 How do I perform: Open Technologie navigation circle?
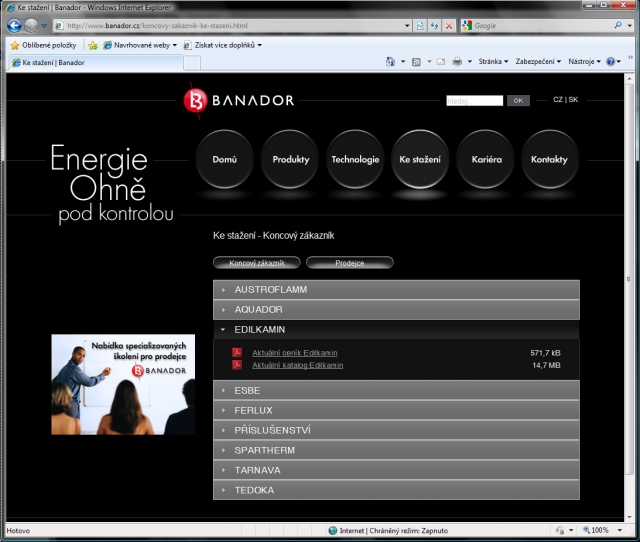(355, 159)
